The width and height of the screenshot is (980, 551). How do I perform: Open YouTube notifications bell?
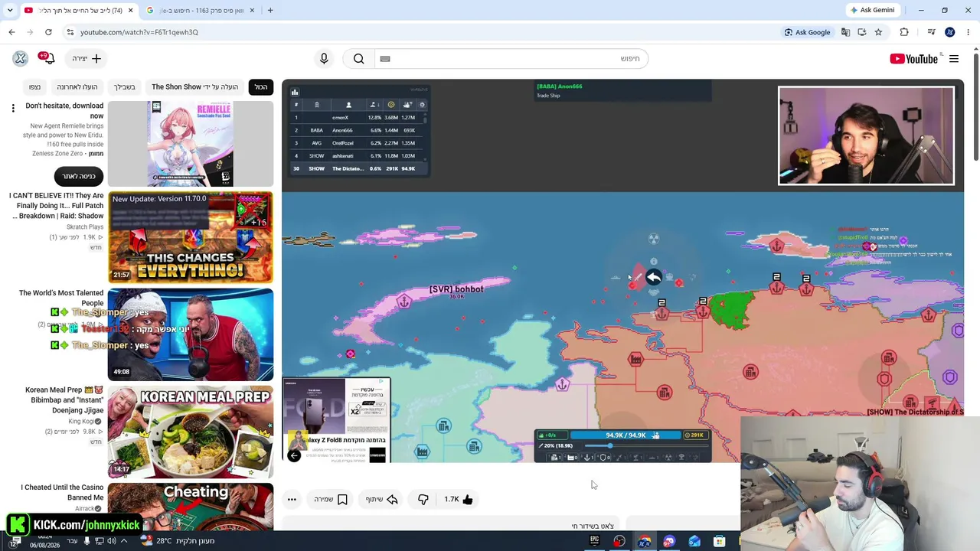pyautogui.click(x=47, y=58)
